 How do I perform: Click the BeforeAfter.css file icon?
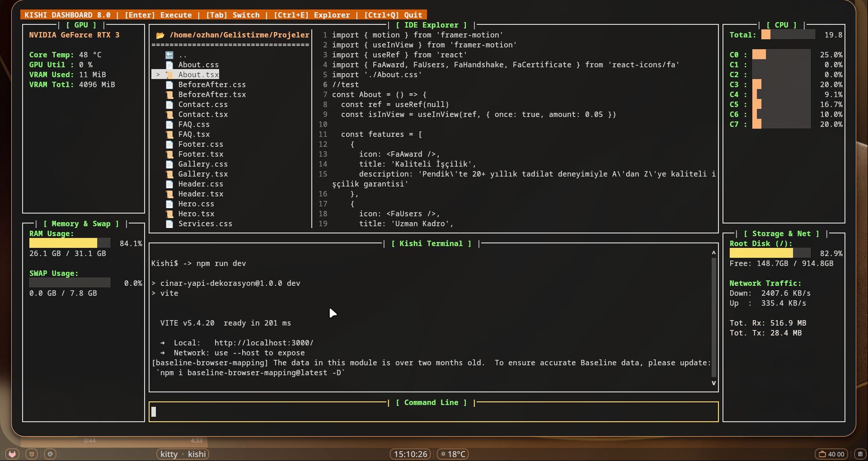(169, 85)
